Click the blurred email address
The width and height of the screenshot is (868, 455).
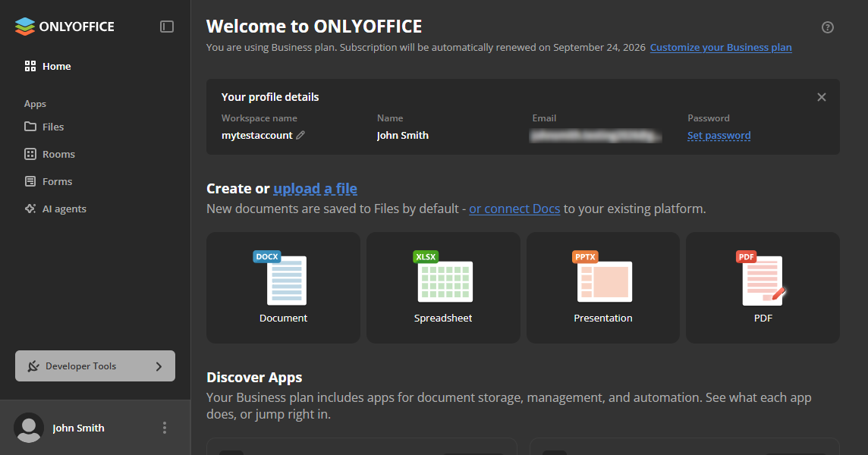pos(596,136)
